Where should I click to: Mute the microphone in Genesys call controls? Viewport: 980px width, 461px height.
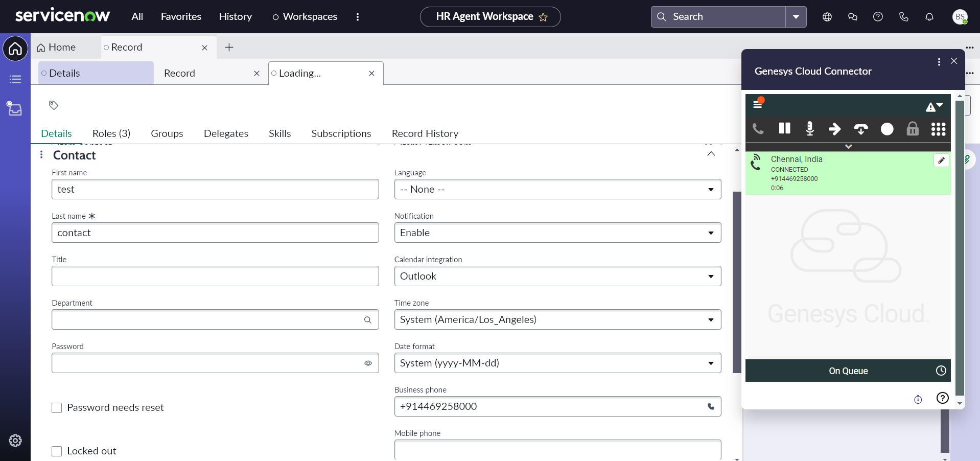pos(810,129)
